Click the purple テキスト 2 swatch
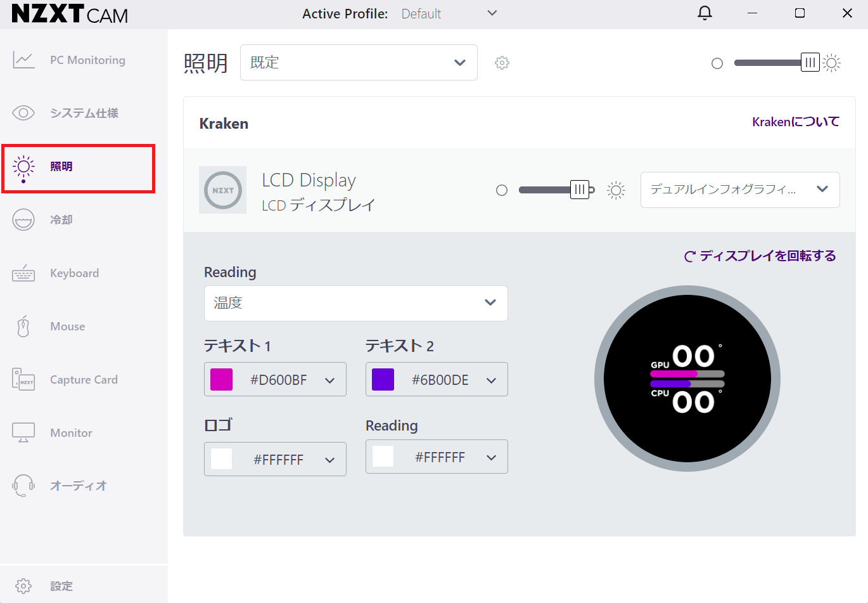Viewport: 868px width, 603px height. pyautogui.click(x=383, y=379)
